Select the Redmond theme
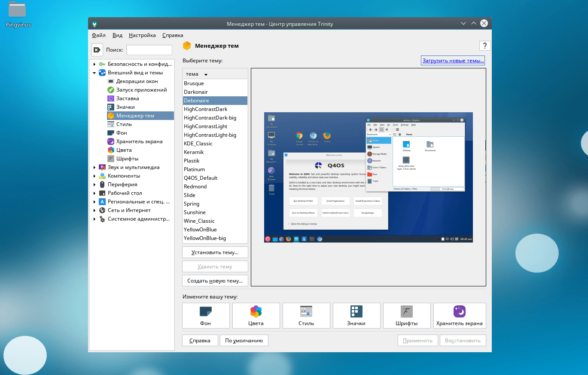Screen dimensions: 588x375 pos(215,187)
